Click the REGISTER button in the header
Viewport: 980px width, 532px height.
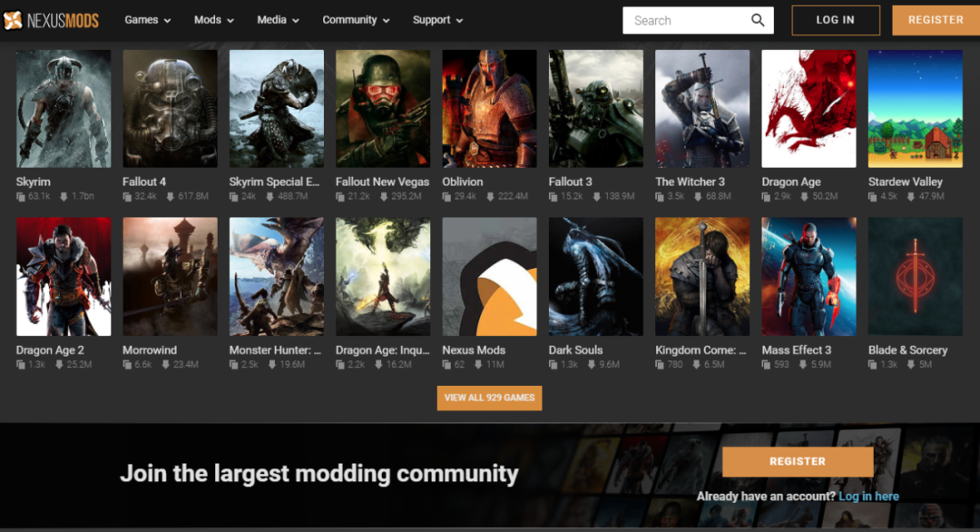coord(936,20)
